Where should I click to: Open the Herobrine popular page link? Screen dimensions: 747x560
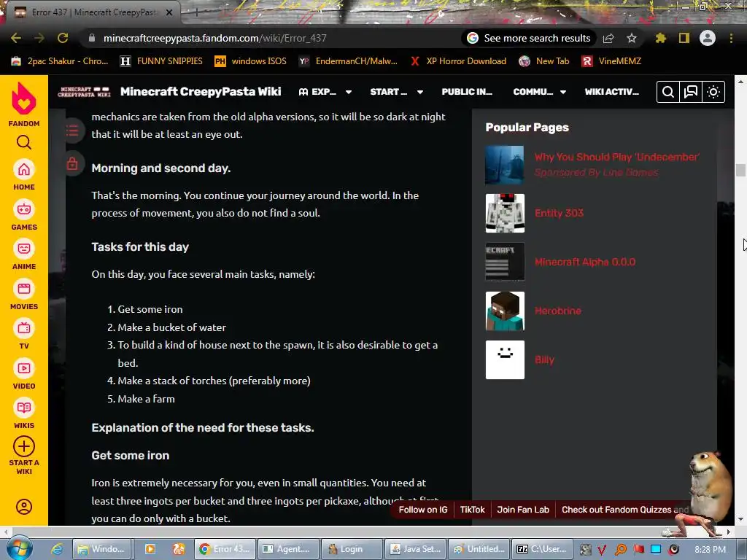coord(558,311)
